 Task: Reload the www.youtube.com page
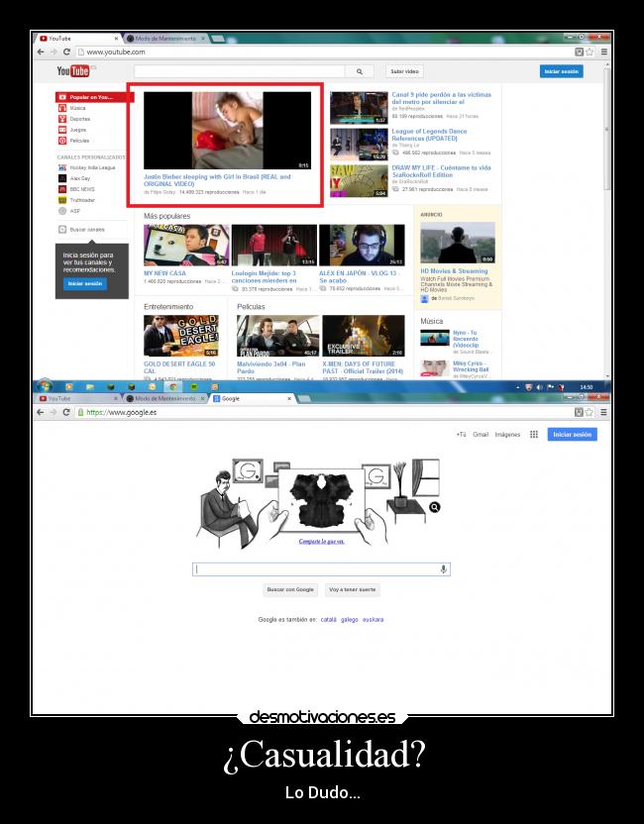[x=66, y=52]
